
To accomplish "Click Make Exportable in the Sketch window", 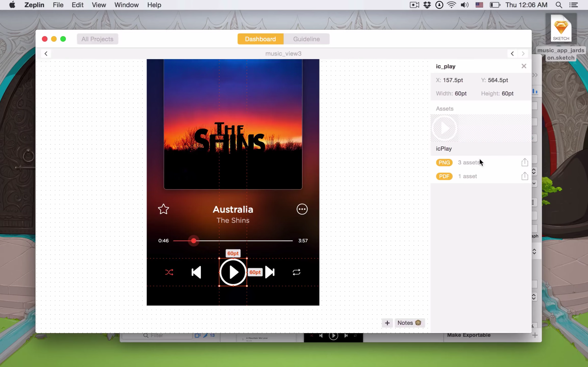I will pyautogui.click(x=469, y=335).
